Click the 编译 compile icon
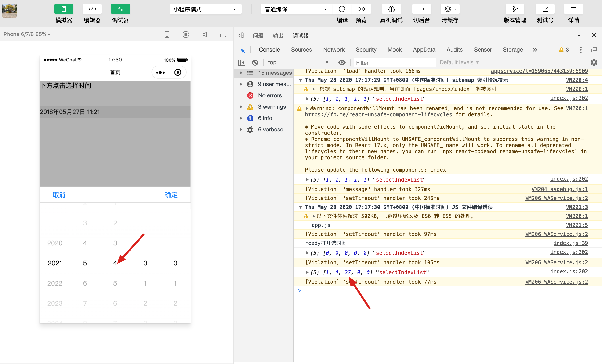 (x=342, y=9)
